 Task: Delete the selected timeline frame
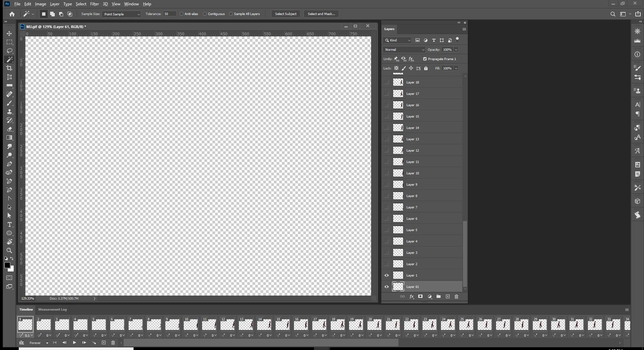pos(113,343)
